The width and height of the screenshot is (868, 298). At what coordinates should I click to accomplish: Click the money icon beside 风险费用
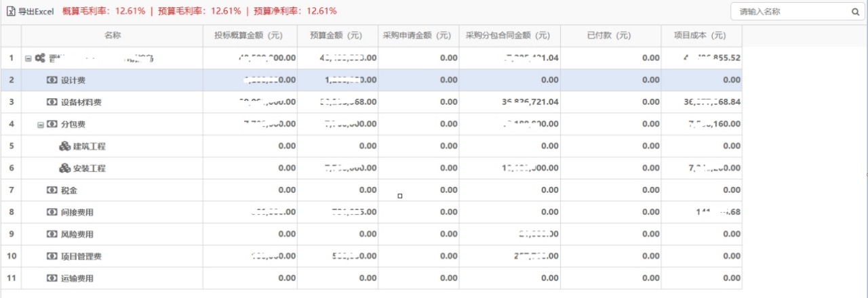click(52, 234)
